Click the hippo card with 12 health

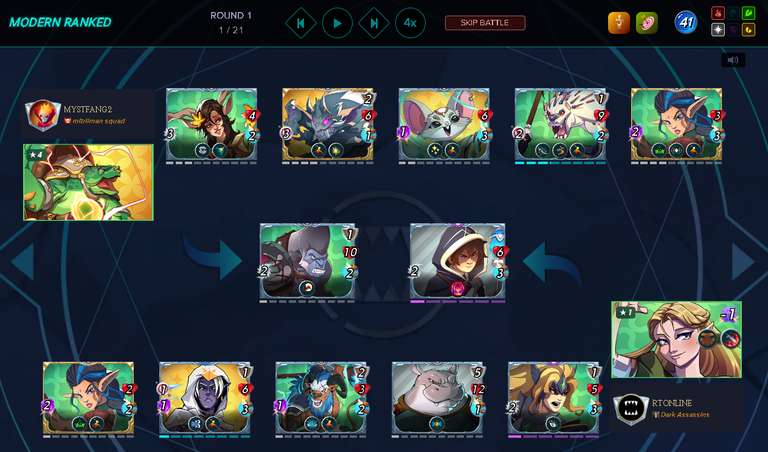point(437,399)
